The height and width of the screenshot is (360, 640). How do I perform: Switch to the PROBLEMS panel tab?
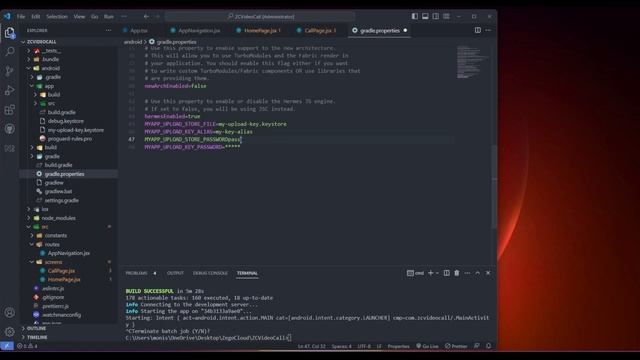(137, 273)
